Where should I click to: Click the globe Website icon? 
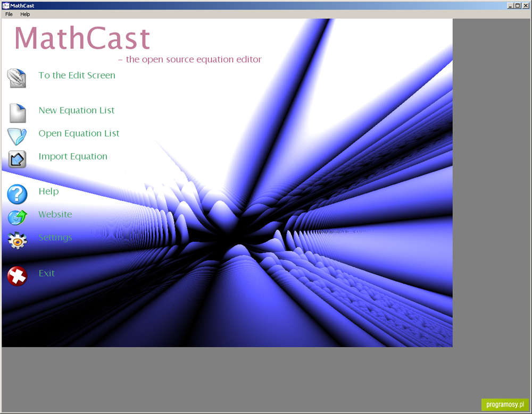pyautogui.click(x=18, y=217)
